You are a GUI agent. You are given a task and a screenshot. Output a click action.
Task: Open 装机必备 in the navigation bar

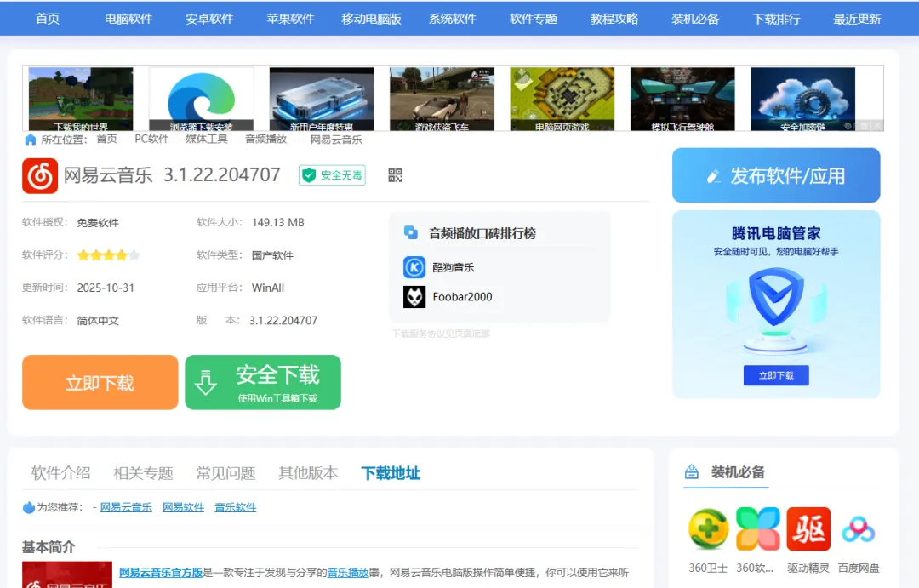pos(695,19)
